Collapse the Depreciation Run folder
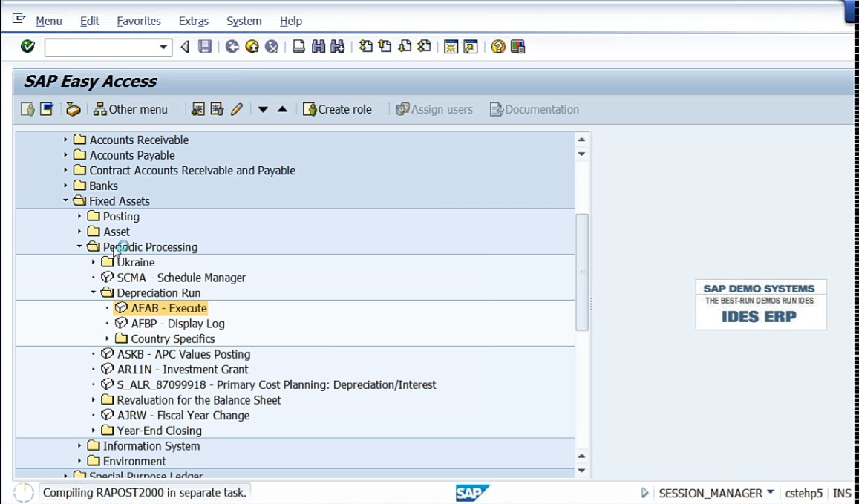Screen dimensions: 859x504 pos(93,292)
